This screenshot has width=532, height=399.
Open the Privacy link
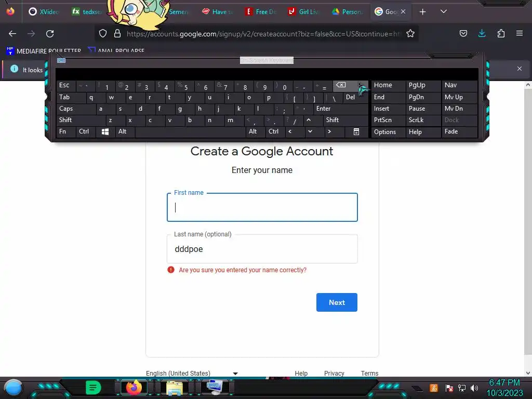coord(334,373)
